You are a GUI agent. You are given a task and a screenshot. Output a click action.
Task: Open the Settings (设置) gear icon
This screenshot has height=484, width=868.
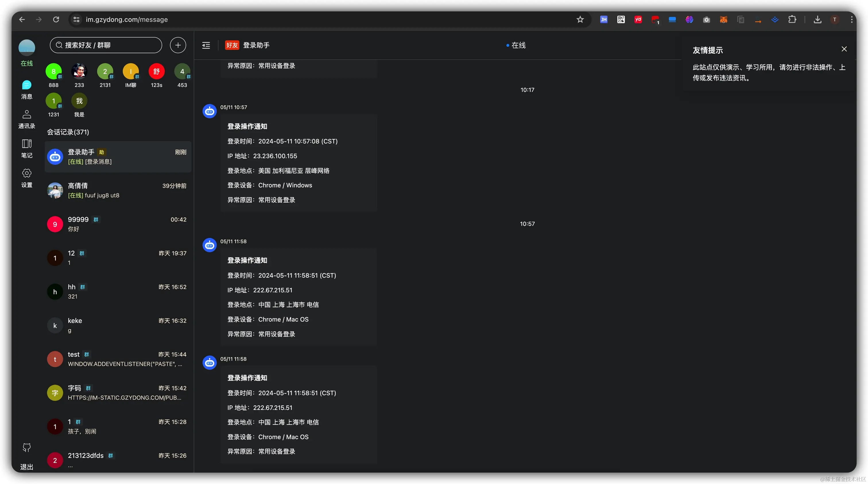(27, 173)
